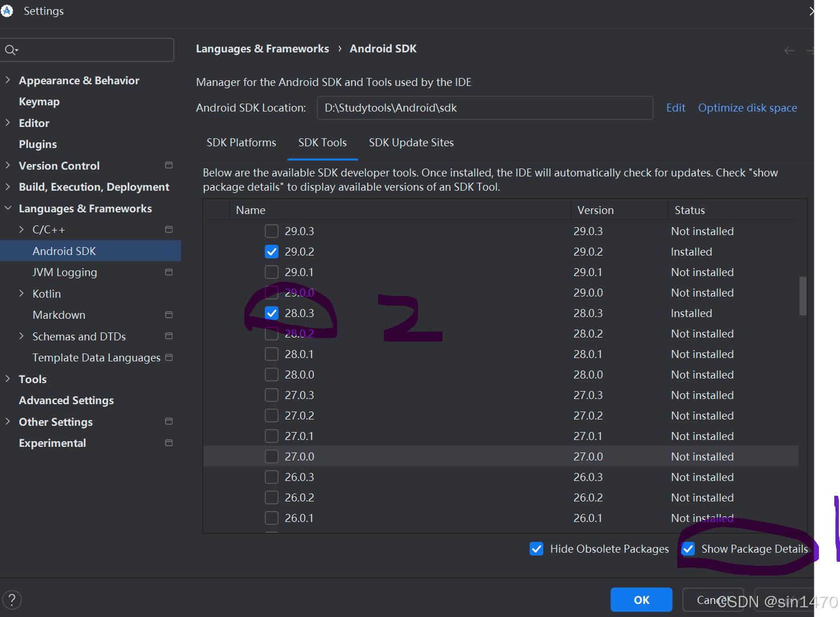Check the 26.0.2 build tools checkbox
Image resolution: width=840 pixels, height=617 pixels.
click(x=272, y=497)
